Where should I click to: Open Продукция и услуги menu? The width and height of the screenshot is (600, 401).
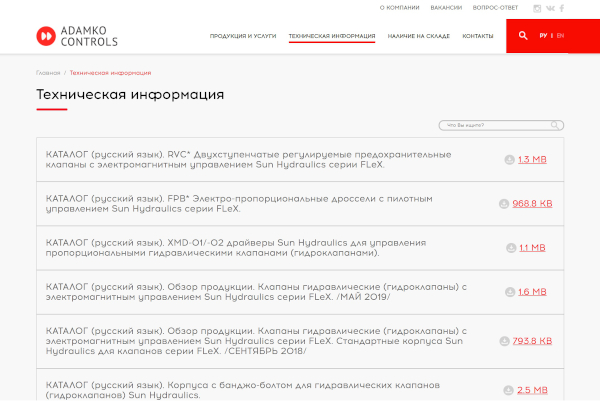[x=243, y=36]
